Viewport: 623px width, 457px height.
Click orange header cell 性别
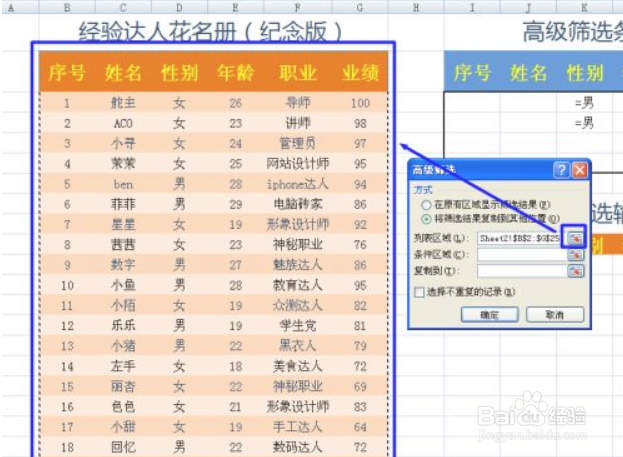(x=179, y=73)
